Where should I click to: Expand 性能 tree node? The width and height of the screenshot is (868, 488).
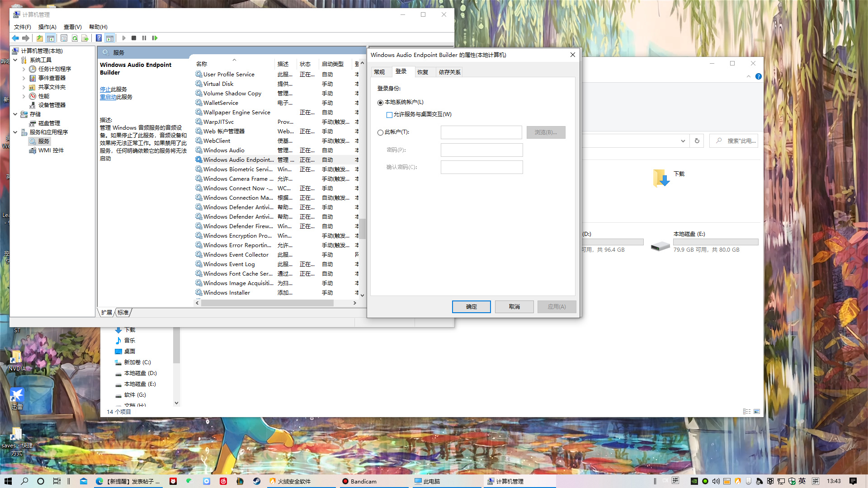tap(24, 96)
